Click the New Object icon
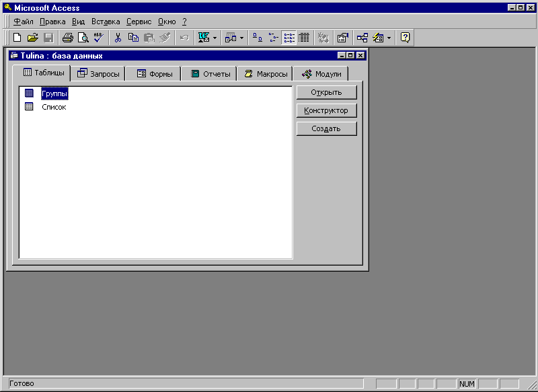 [x=378, y=38]
